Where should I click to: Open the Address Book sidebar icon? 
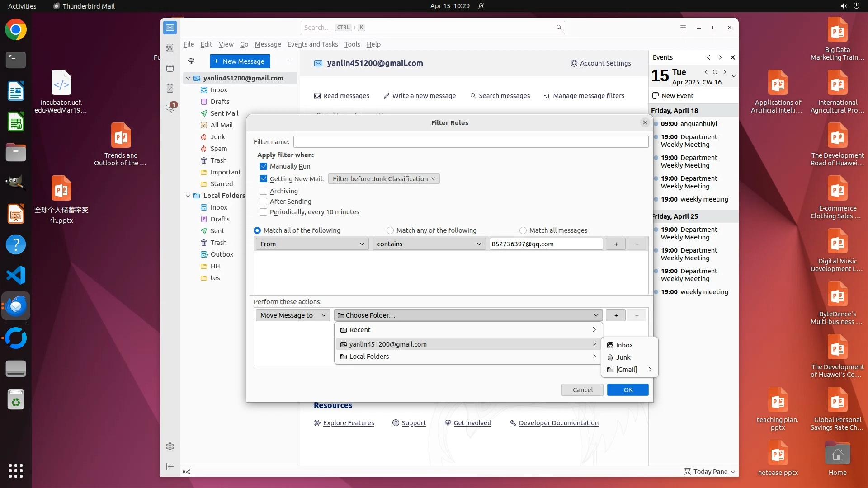coord(170,48)
